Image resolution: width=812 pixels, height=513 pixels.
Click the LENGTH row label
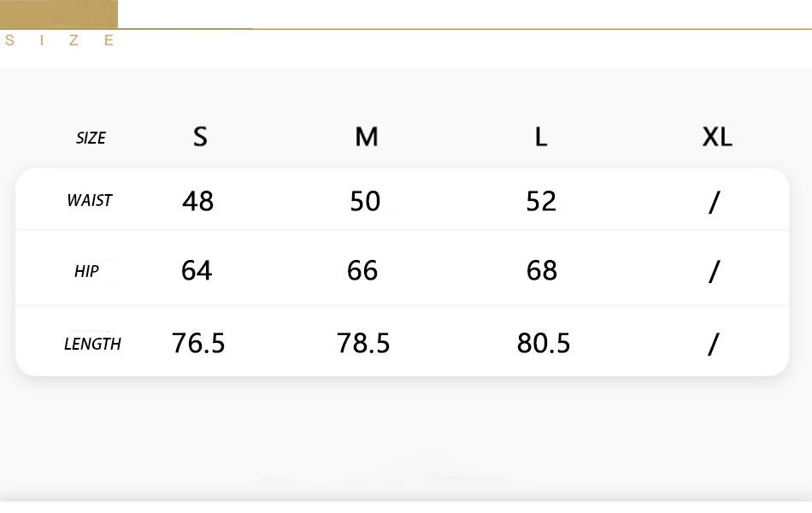[92, 344]
